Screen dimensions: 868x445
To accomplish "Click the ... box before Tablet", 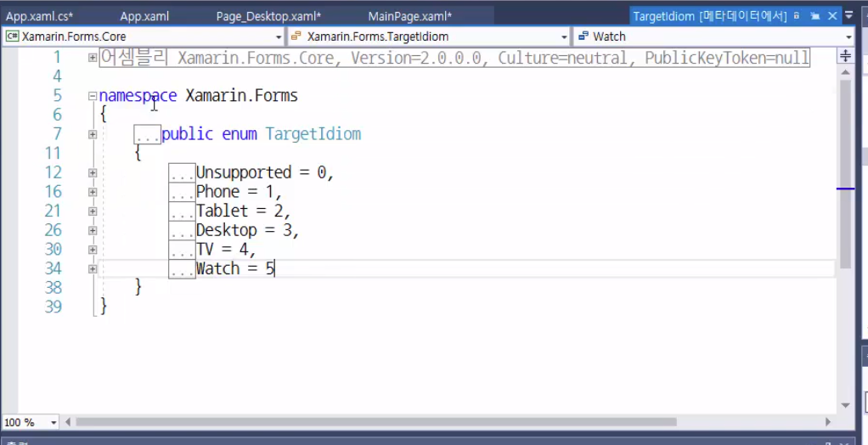I will [x=182, y=211].
